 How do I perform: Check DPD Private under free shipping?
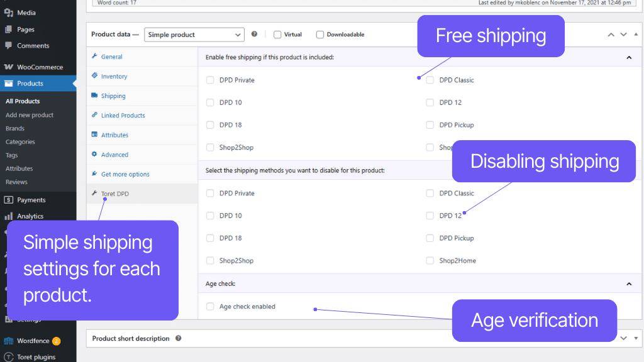click(x=210, y=80)
